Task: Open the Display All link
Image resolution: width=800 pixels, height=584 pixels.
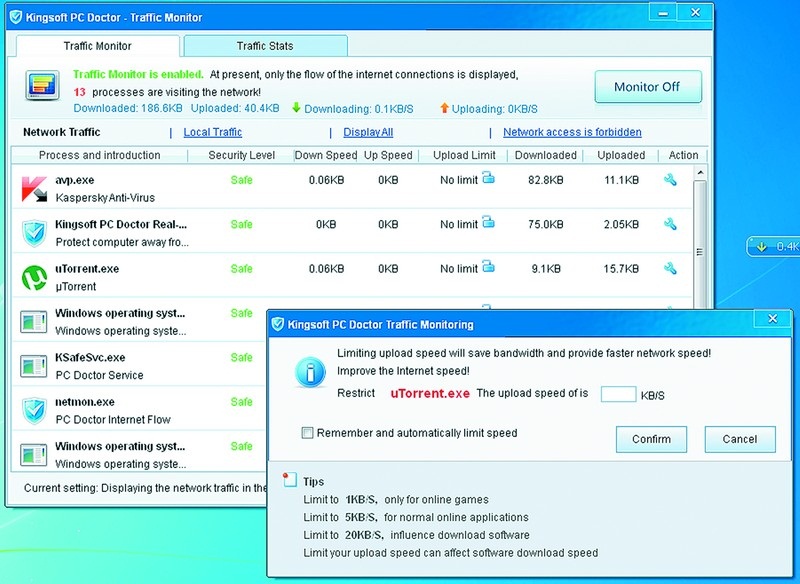Action: pos(368,132)
